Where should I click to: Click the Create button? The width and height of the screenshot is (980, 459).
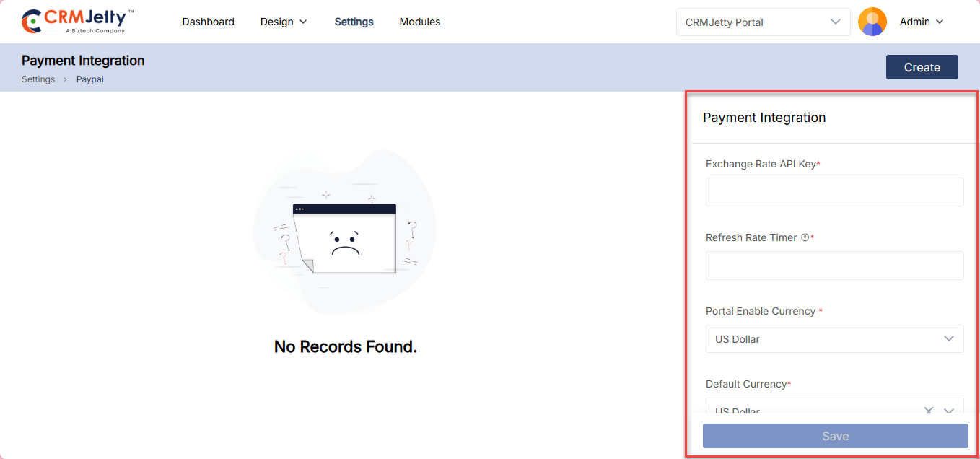922,67
